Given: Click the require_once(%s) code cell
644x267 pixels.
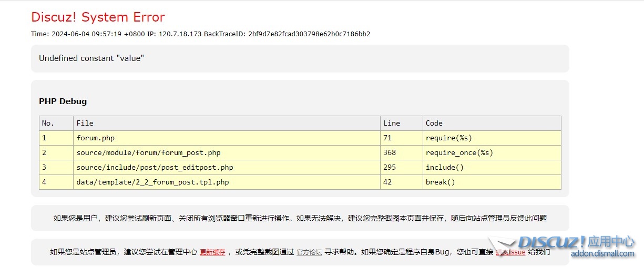Looking at the screenshot, I should point(459,153).
